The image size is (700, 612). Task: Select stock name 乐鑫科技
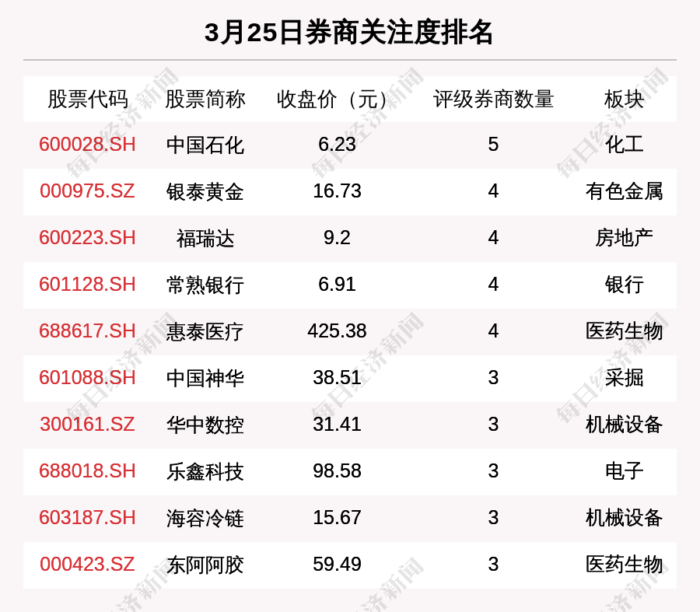pyautogui.click(x=205, y=472)
